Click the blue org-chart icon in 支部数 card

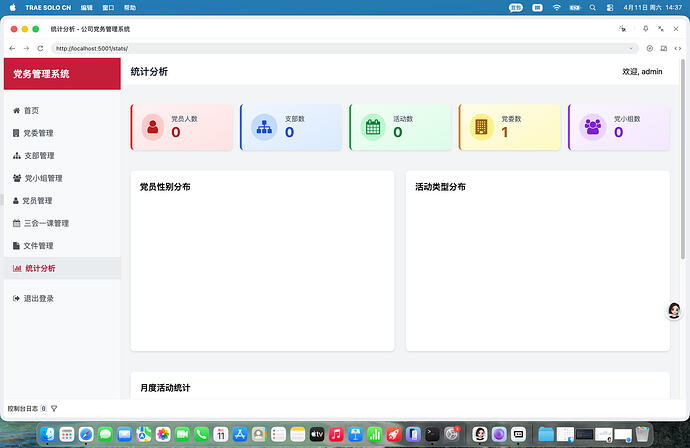click(264, 127)
